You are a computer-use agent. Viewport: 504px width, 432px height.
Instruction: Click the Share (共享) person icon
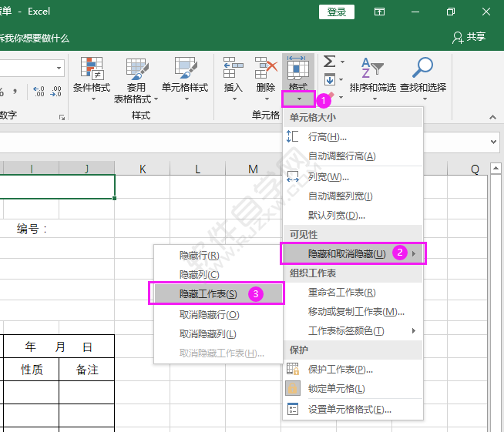point(458,38)
